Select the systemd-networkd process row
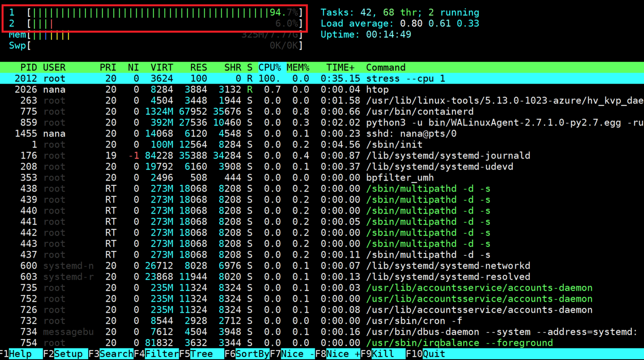 tap(322, 266)
